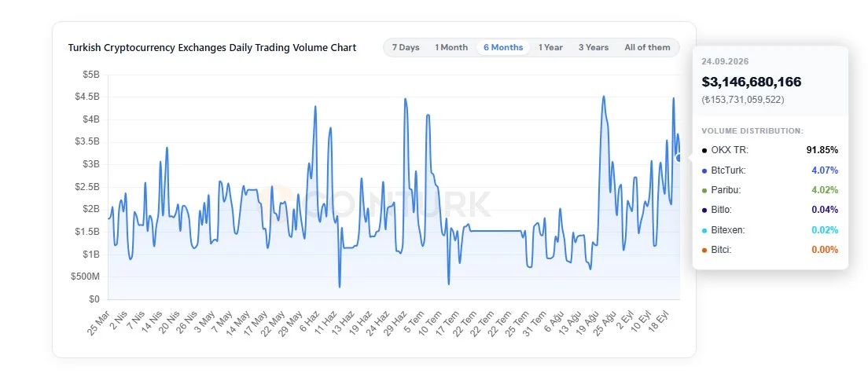This screenshot has width=868, height=381.
Task: Show the All of them range
Action: click(x=647, y=48)
